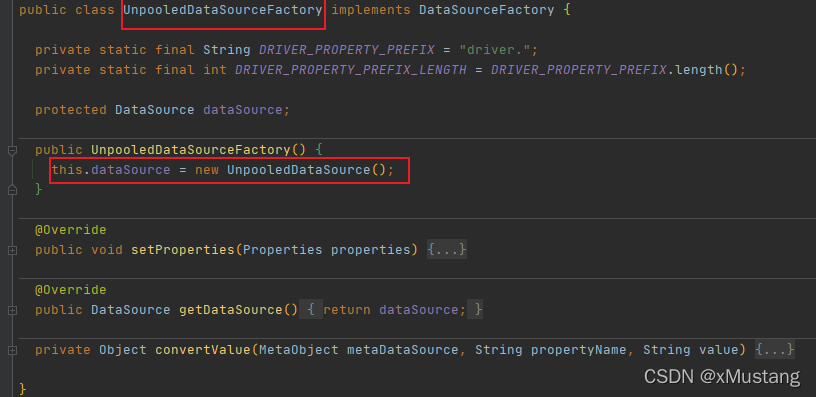Click the metaDataSource parameter name
816x397 pixels.
[402, 350]
